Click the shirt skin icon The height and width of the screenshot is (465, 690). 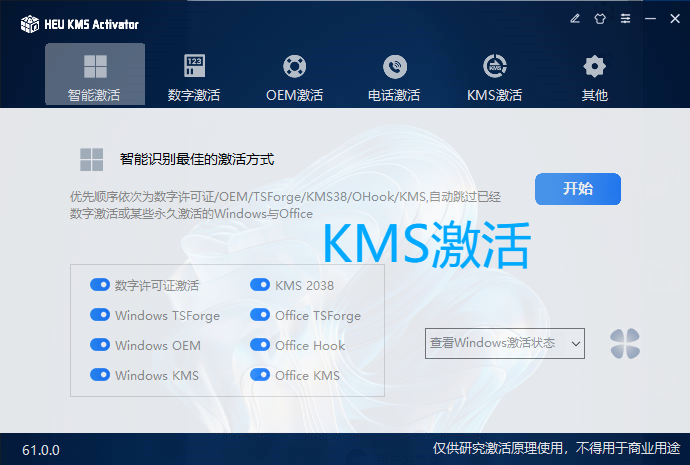click(x=600, y=18)
